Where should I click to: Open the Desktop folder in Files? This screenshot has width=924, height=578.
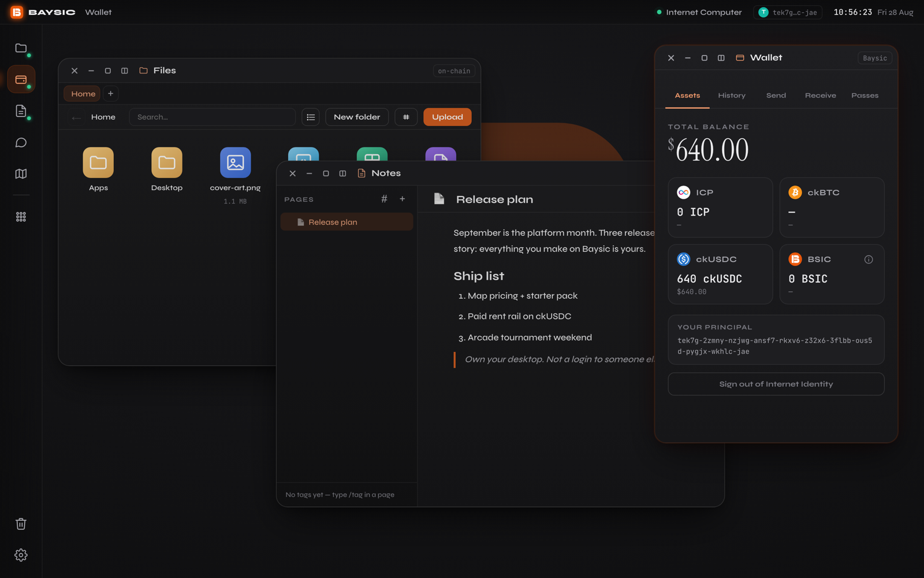pos(167,170)
